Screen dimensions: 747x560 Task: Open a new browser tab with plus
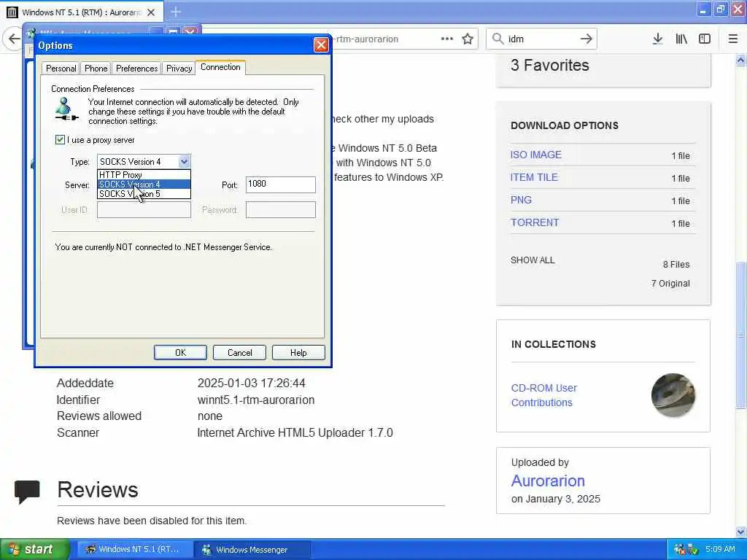[176, 12]
